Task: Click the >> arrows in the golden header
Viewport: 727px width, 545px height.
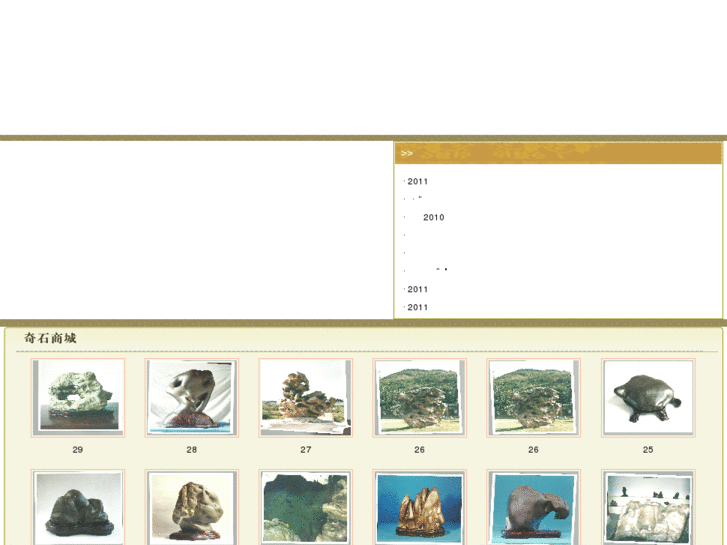Action: click(407, 153)
